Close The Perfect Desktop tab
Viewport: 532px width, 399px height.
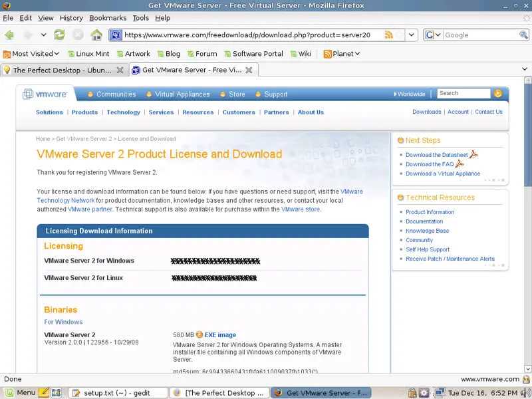[x=120, y=70]
